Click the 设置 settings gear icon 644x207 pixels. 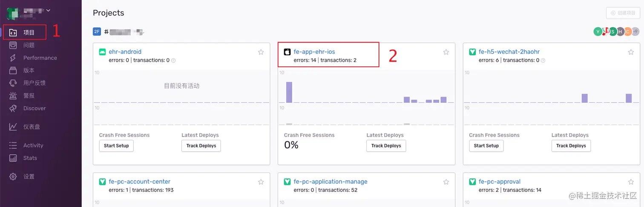tap(13, 177)
